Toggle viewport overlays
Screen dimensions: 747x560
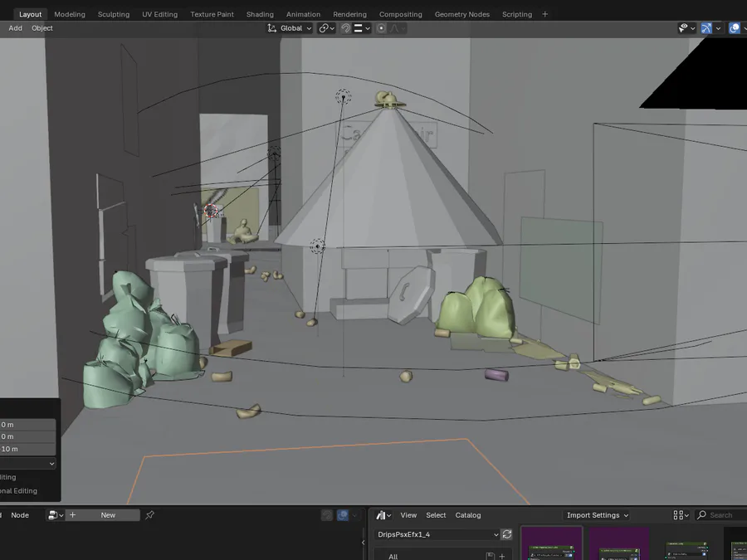pyautogui.click(x=735, y=28)
